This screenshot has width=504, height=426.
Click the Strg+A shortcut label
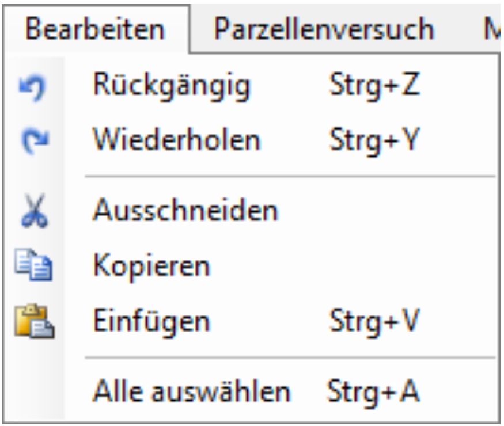click(373, 392)
